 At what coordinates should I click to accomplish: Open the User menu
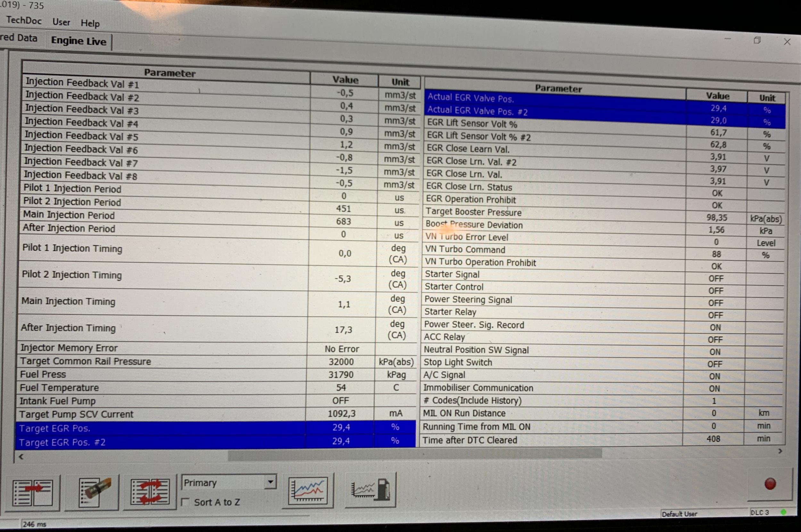(61, 22)
